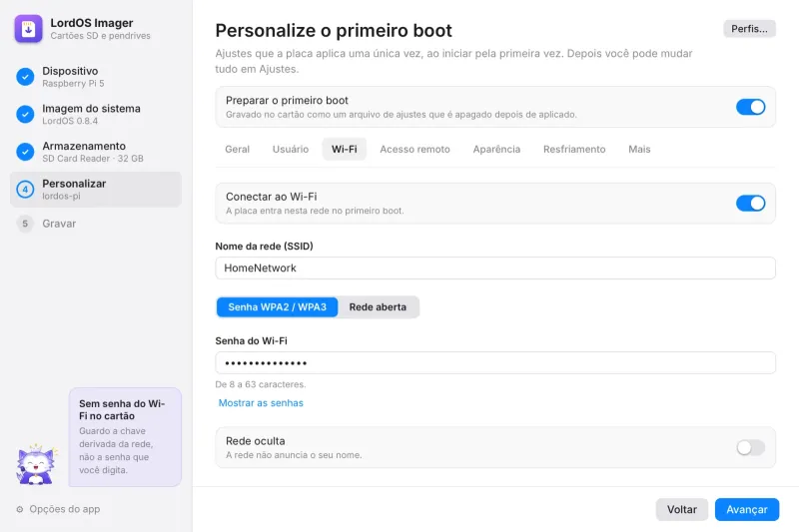Click the 'lordos-pi' sidebar subtitle
Viewport: 799px width, 532px height.
pos(61,196)
